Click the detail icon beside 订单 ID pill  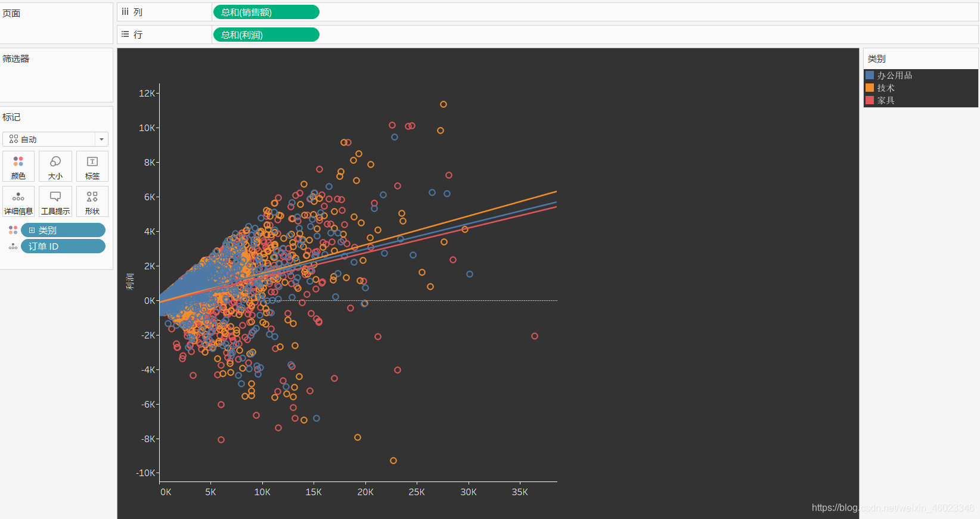[13, 246]
